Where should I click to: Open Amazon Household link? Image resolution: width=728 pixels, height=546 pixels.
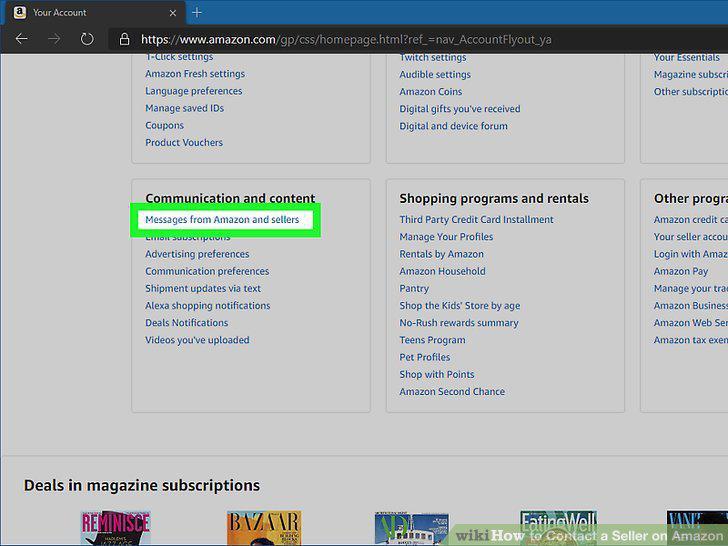[x=442, y=271]
